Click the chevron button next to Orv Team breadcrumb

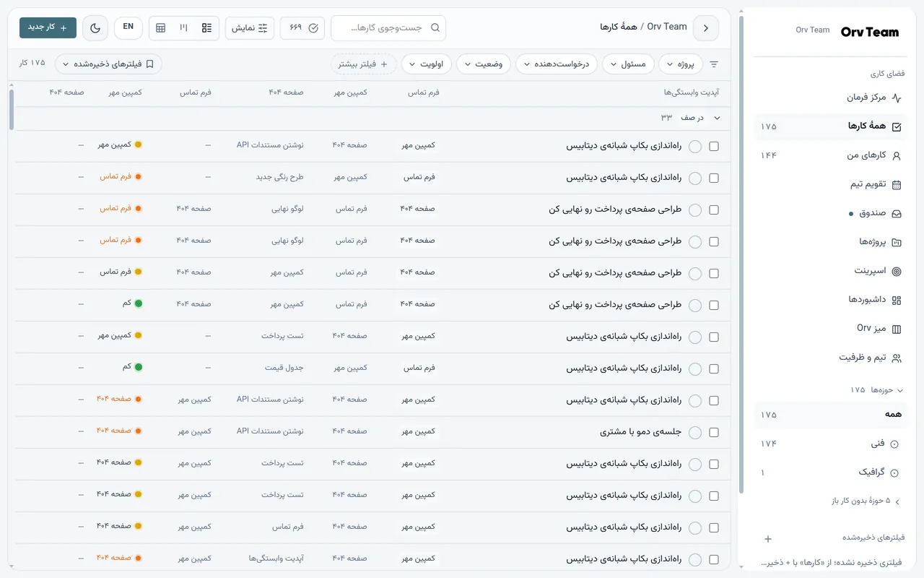(705, 27)
